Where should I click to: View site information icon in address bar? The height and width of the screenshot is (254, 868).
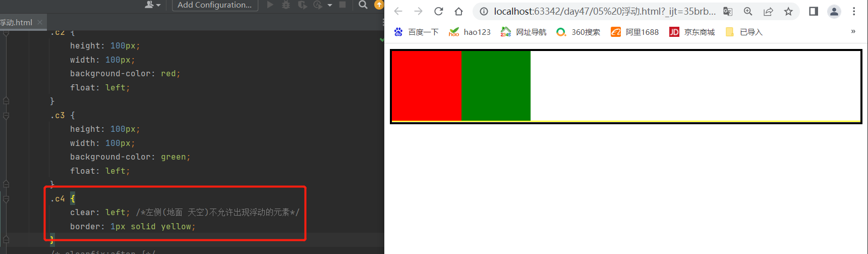[x=484, y=11]
